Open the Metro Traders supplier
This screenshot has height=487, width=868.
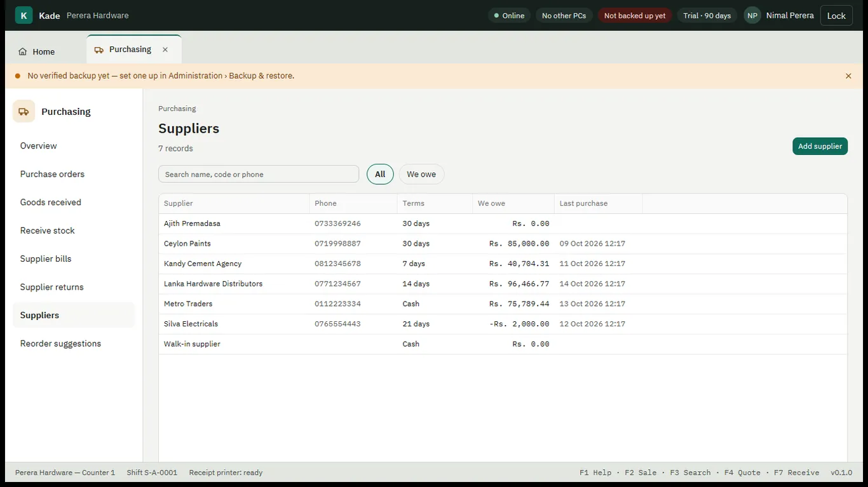[x=503, y=304]
